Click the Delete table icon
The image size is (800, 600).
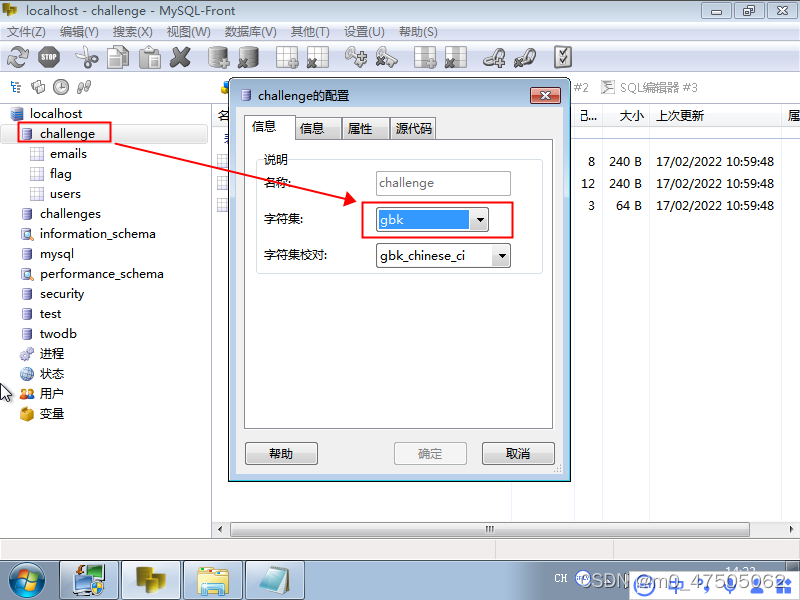tap(317, 57)
